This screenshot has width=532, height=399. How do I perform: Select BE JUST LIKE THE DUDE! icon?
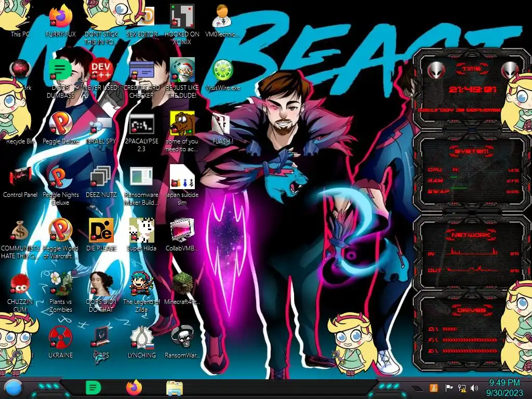point(182,78)
